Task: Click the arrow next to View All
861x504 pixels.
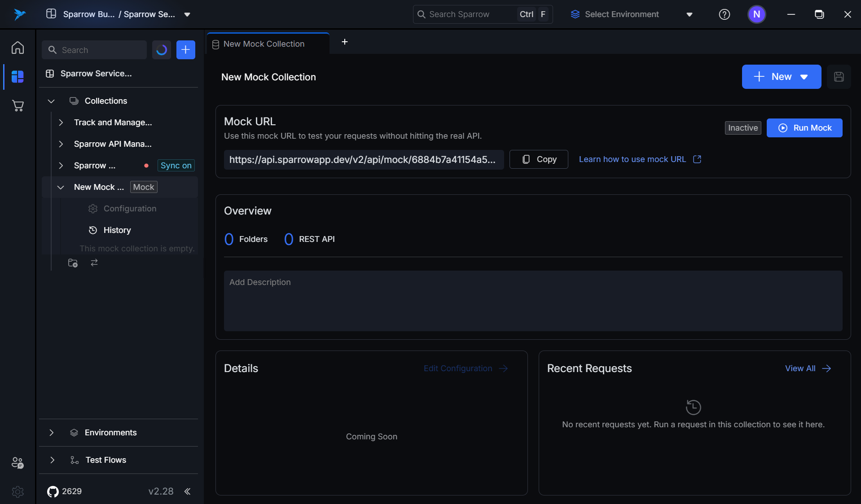Action: [826, 368]
